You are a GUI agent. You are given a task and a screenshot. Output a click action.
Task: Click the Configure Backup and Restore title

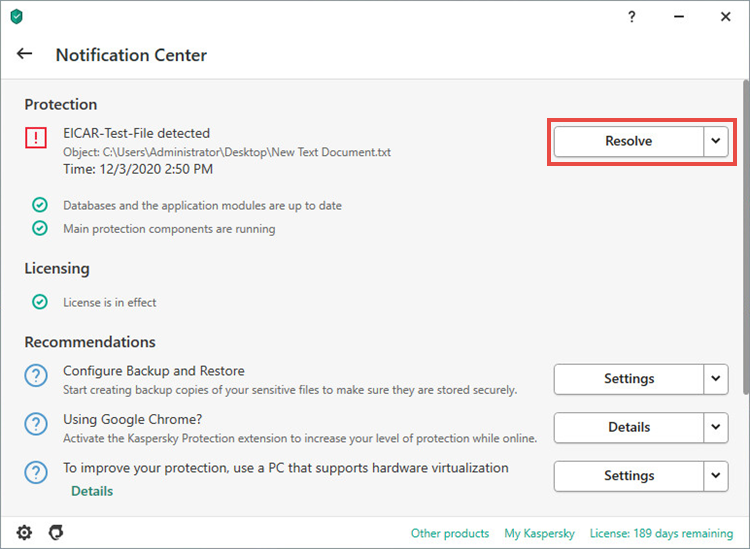click(154, 371)
